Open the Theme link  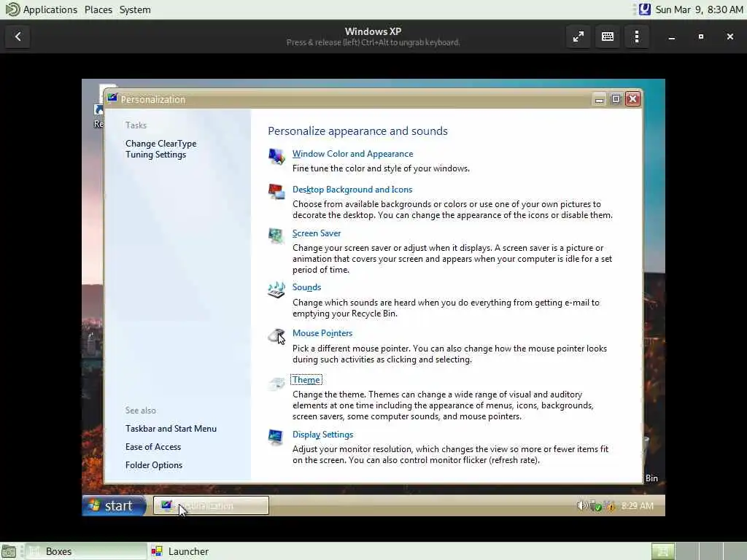(306, 380)
